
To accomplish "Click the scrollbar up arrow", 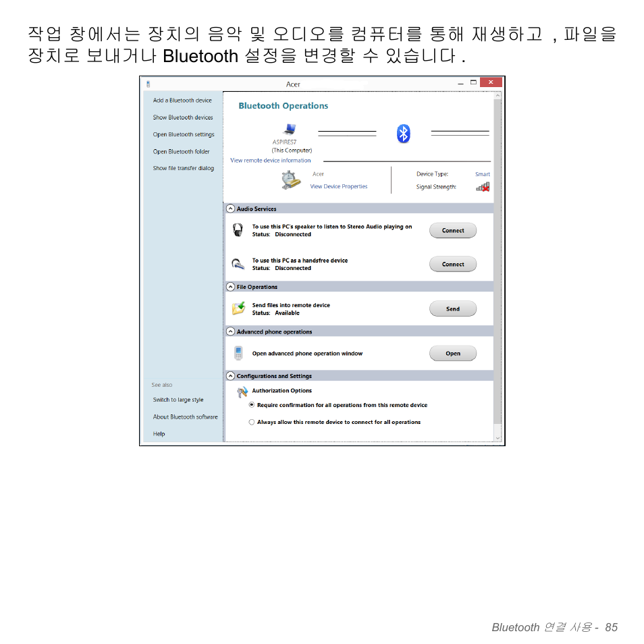I will pos(498,96).
